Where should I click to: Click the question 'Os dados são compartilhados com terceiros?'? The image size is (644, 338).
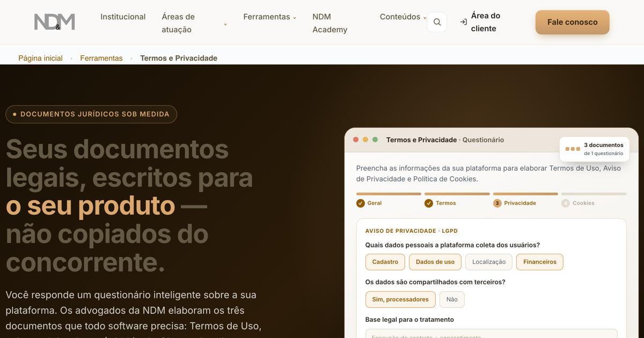pyautogui.click(x=435, y=282)
